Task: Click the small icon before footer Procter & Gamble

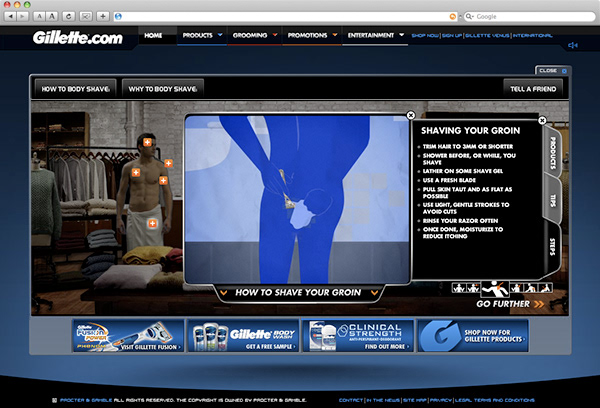Action: (54, 400)
